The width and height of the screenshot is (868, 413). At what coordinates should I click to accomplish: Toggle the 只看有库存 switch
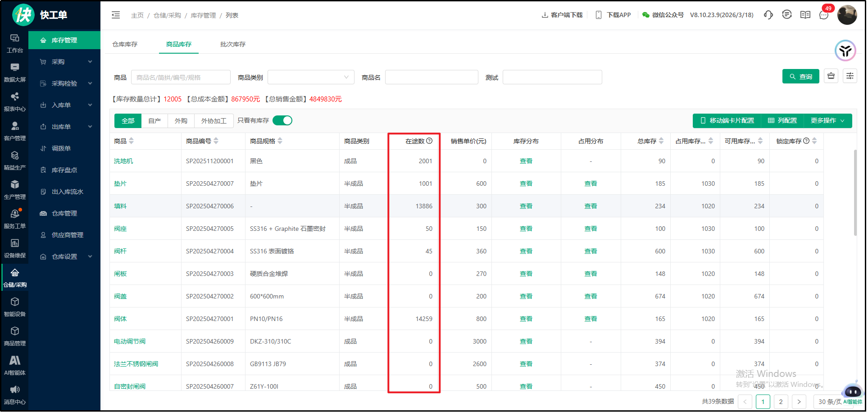point(282,120)
